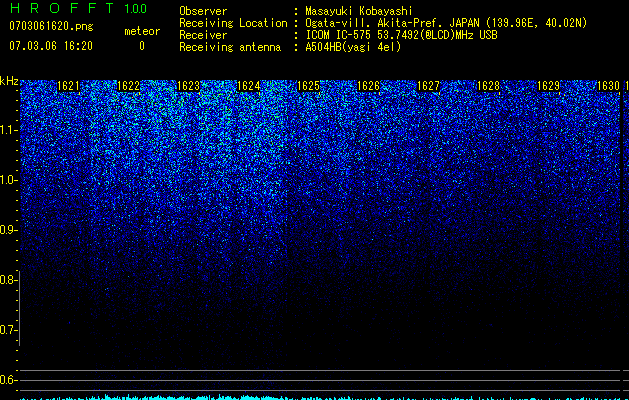The image size is (629, 400).
Task: Click the Observer field label
Action: click(x=203, y=11)
